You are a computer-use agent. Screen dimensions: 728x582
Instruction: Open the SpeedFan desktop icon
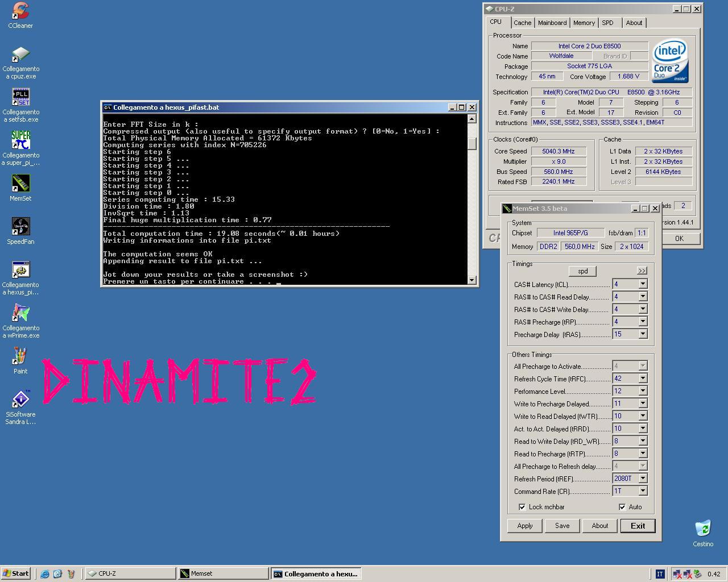pos(20,227)
